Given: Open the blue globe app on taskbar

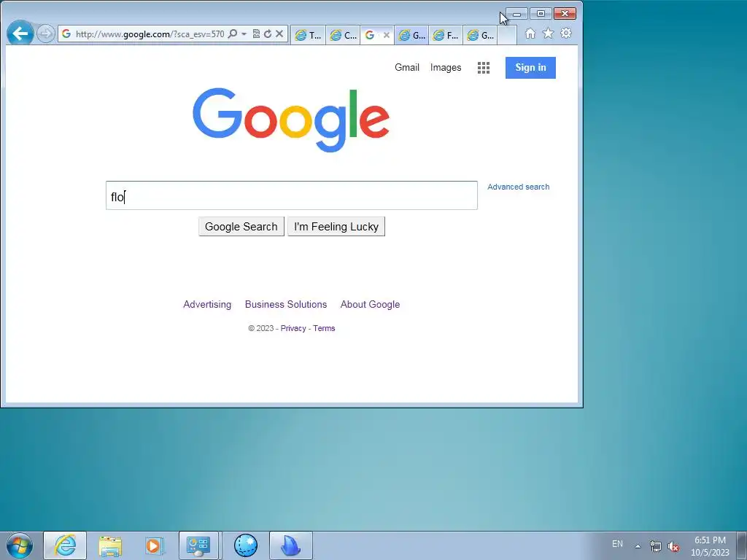Looking at the screenshot, I should (x=246, y=545).
